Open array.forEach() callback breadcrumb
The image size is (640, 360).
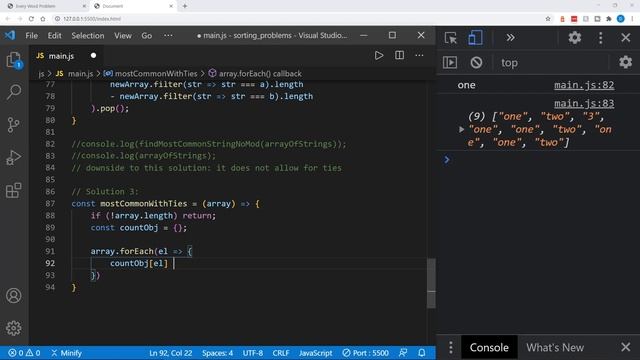(x=260, y=74)
